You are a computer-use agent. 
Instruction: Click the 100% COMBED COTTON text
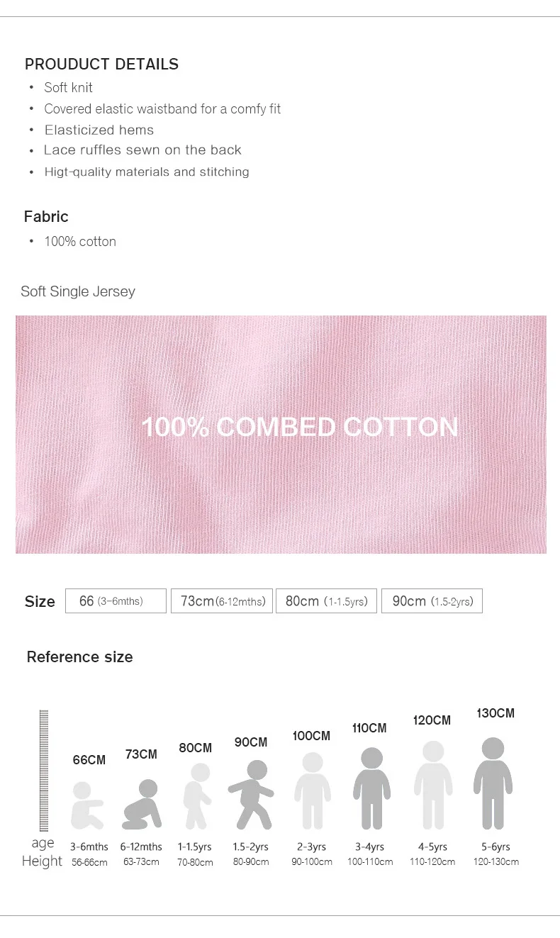300,427
